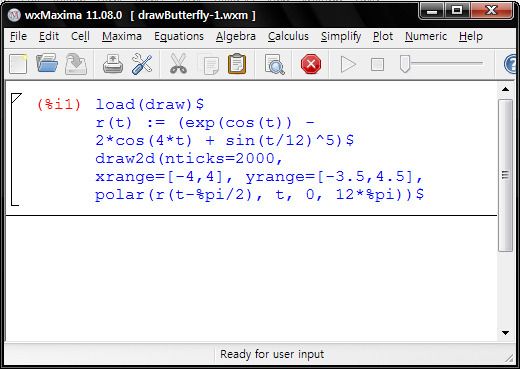Open the Edit menu
Viewport: 520px width, 369px height.
point(49,36)
